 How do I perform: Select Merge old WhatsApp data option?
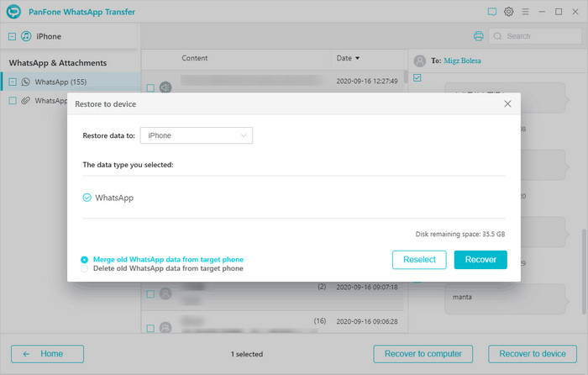click(x=84, y=260)
